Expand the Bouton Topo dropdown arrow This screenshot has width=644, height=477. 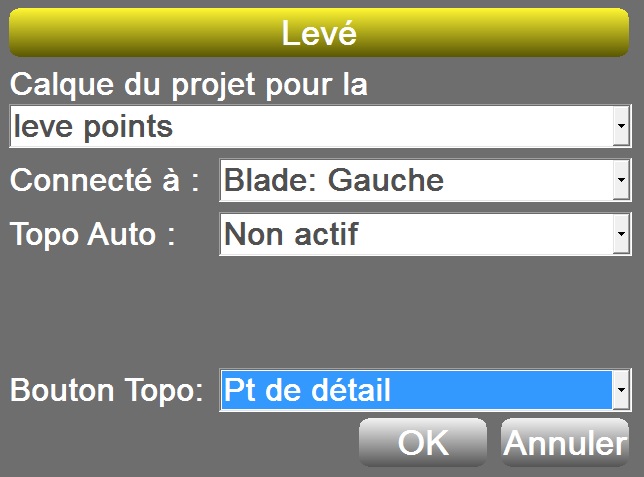tap(622, 390)
